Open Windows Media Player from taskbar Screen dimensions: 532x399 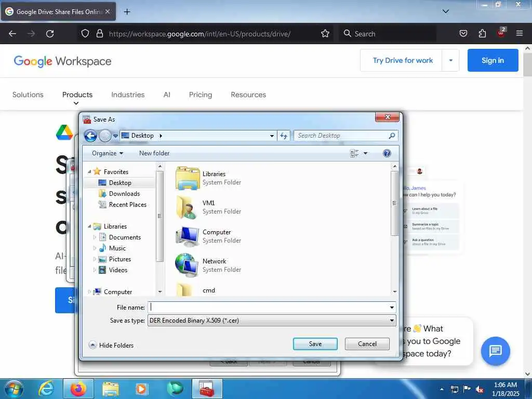141,389
